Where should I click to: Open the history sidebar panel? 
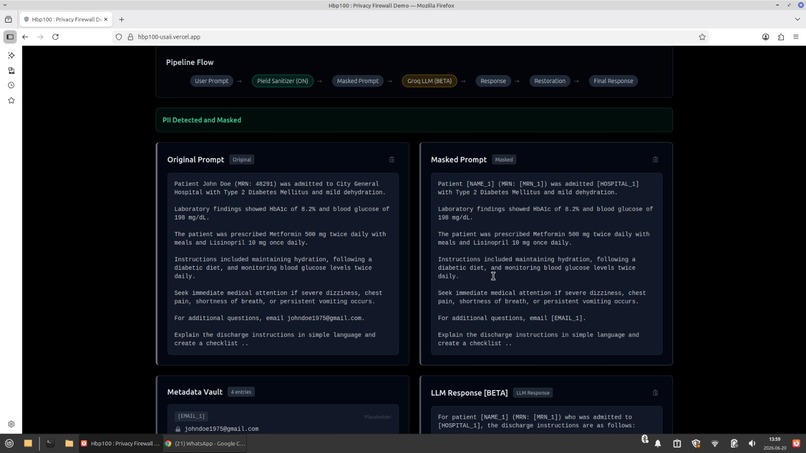[11, 85]
